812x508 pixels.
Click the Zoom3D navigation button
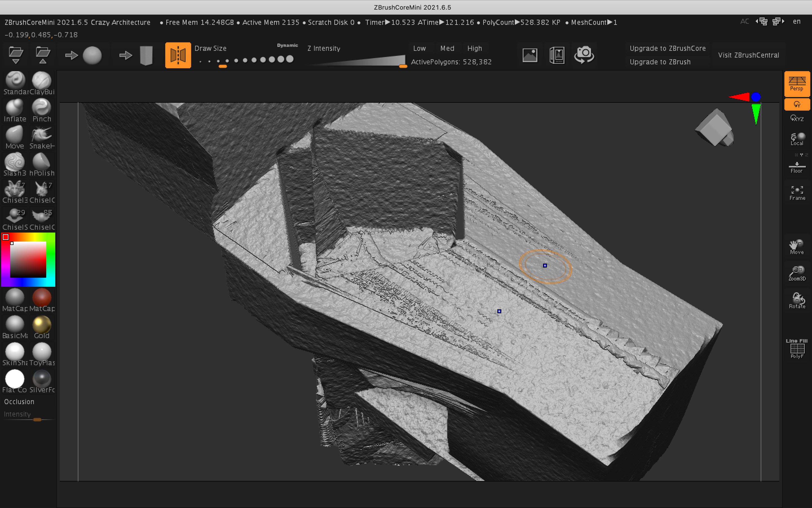797,273
